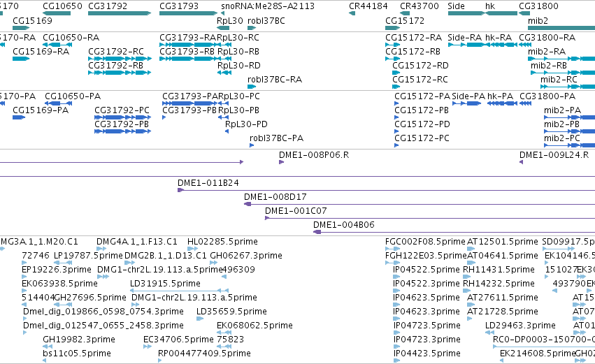The image size is (595, 364).
Task: Click protein hk-PA
Action: point(500,96)
